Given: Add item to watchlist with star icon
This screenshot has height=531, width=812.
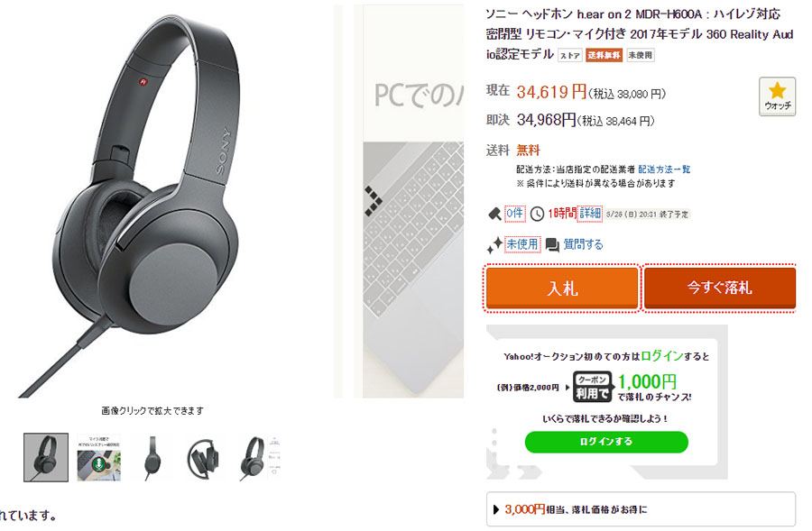Looking at the screenshot, I should click(x=777, y=96).
